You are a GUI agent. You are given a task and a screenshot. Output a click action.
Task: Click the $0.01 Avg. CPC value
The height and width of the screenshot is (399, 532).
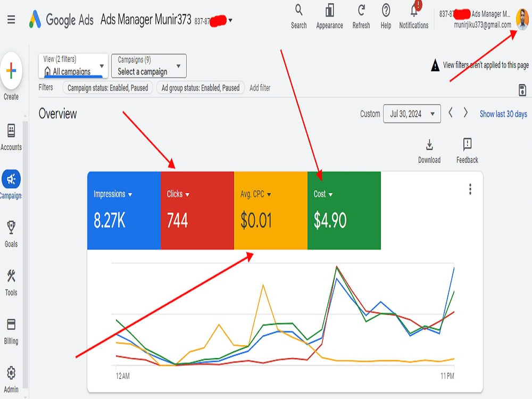[x=256, y=220]
